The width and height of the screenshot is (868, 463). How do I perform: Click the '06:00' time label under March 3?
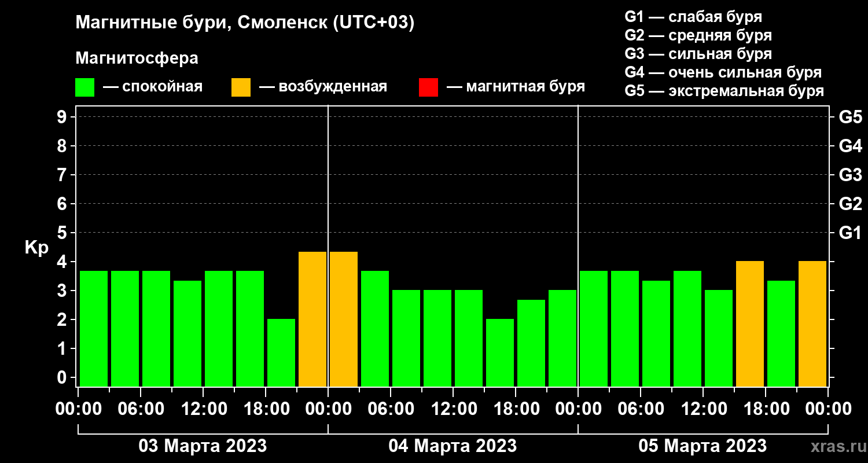pos(141,409)
